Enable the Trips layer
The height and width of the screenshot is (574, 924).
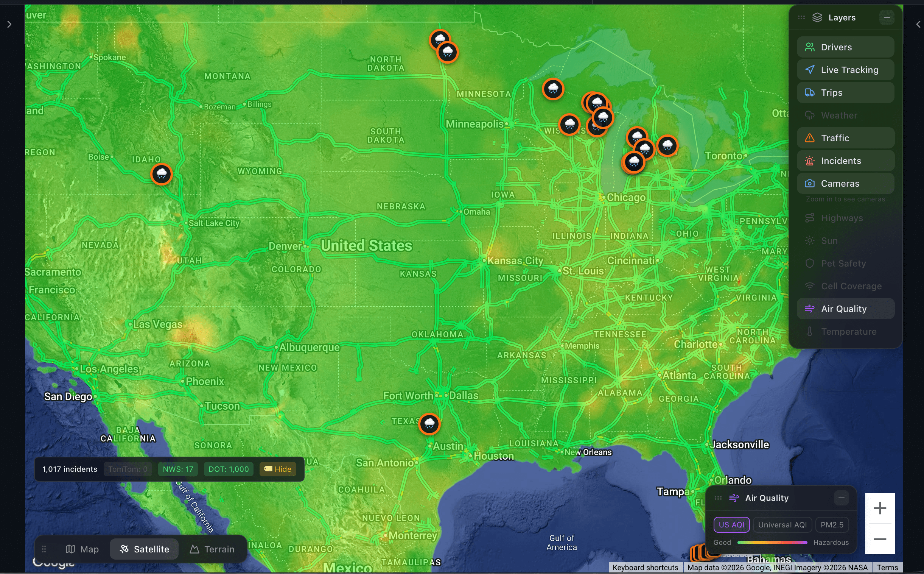(x=845, y=92)
